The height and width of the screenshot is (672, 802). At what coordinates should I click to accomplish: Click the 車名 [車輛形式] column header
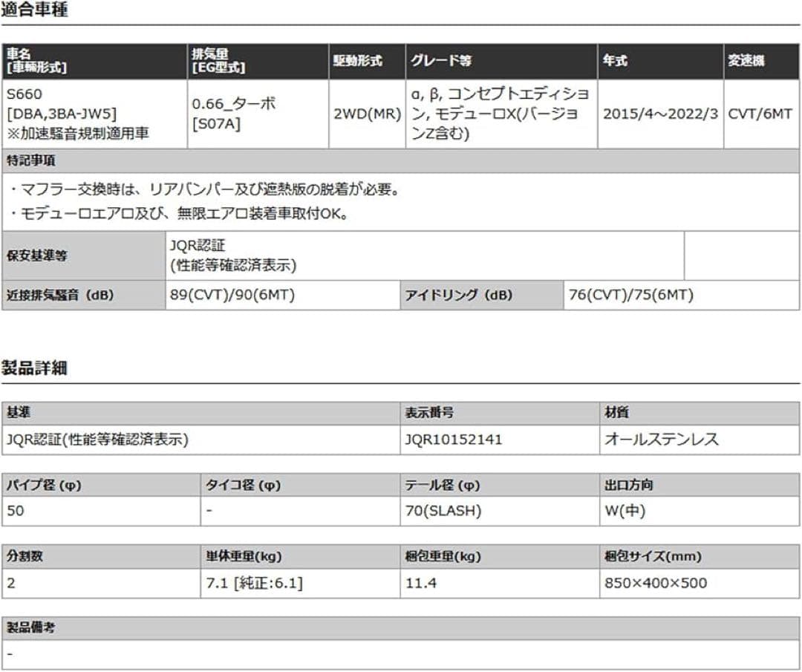point(94,61)
